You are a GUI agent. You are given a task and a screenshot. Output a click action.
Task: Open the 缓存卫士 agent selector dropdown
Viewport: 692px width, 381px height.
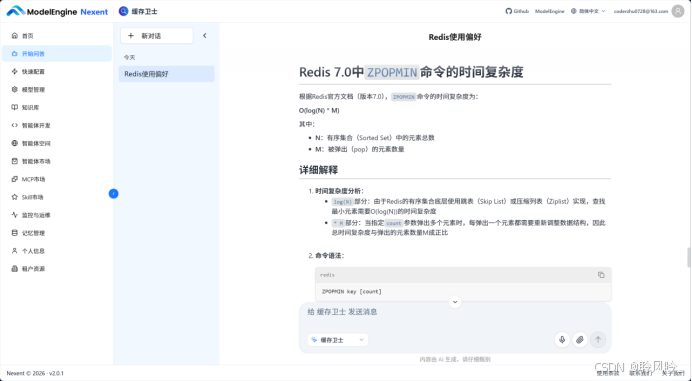(338, 340)
